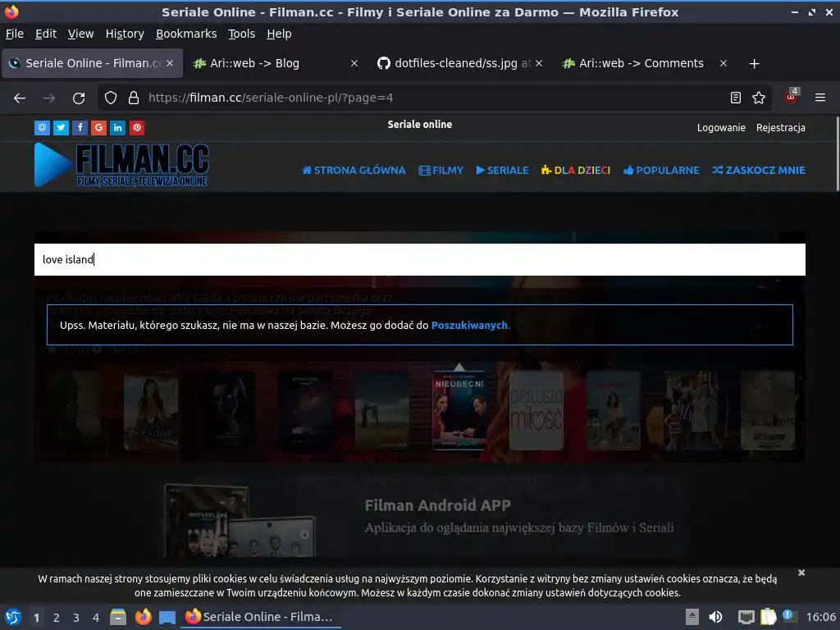Select the Nieobecni series poster
This screenshot has height=630, width=840.
[x=459, y=410]
